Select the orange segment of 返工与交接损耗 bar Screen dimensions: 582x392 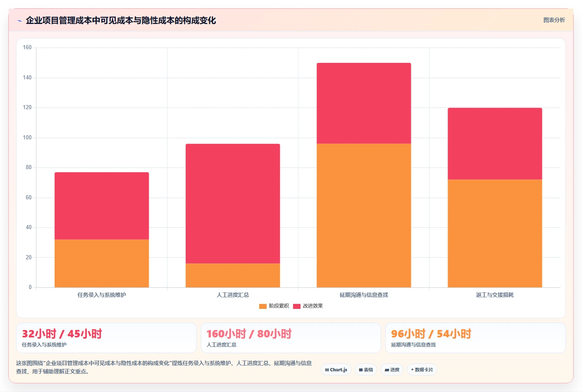point(495,233)
